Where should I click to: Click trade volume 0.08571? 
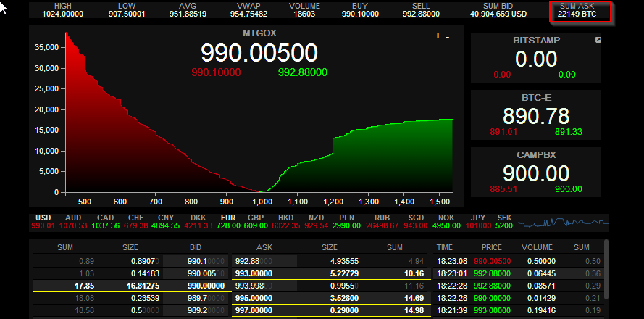point(542,286)
